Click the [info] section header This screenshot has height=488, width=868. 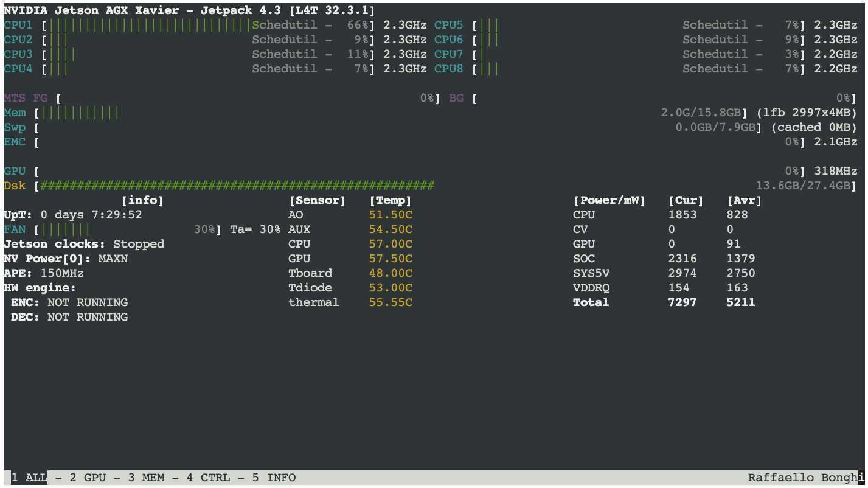coord(142,200)
